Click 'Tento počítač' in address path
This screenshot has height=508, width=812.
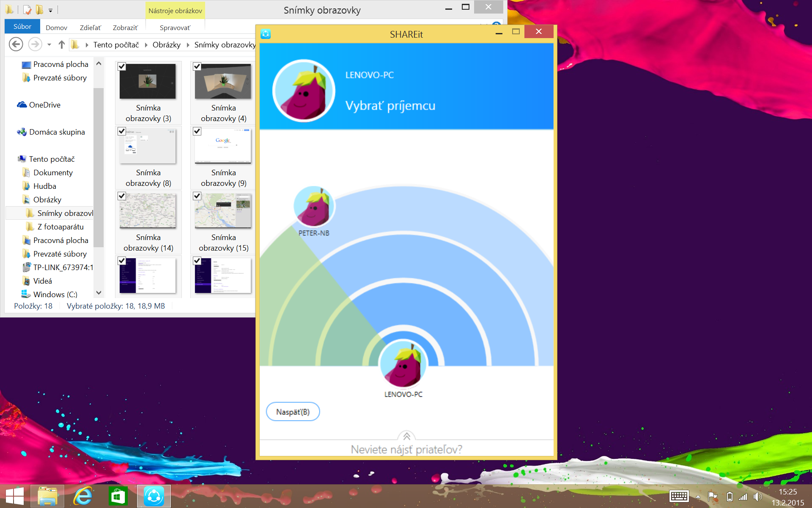coord(116,44)
